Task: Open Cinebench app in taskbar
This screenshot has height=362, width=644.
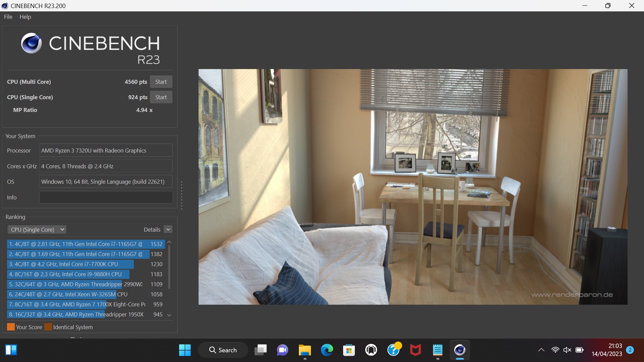Action: point(460,350)
